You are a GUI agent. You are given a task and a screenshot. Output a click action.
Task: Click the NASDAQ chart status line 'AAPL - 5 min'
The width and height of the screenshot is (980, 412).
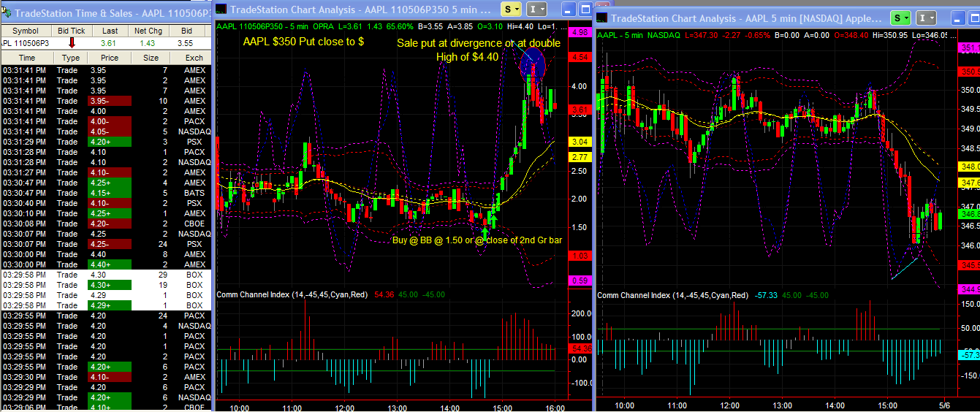(622, 34)
